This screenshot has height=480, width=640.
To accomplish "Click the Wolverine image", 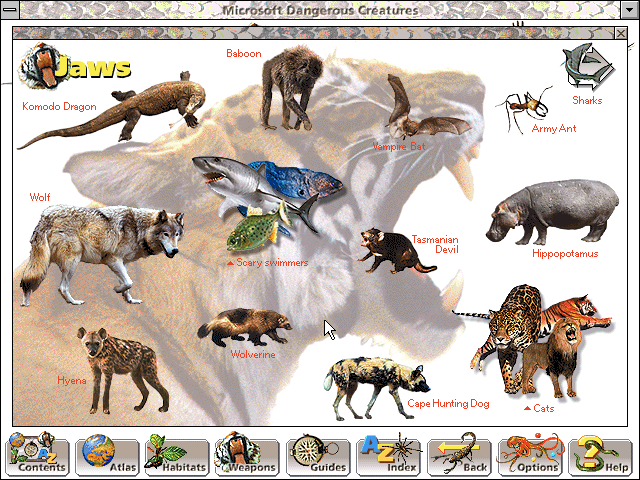I will [x=245, y=327].
